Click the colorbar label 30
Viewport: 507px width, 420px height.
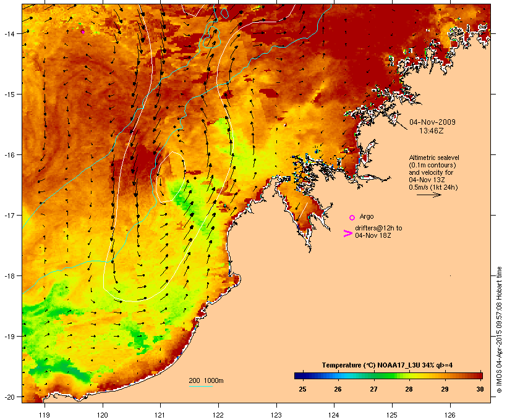tap(480, 389)
